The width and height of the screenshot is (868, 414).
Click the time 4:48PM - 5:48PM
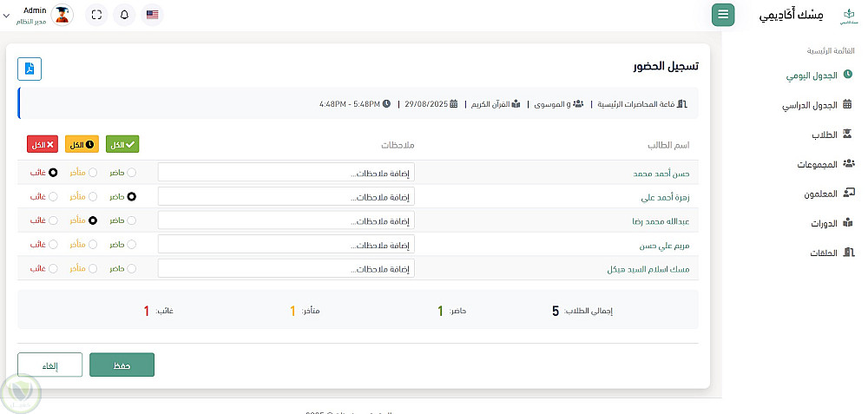pos(350,103)
